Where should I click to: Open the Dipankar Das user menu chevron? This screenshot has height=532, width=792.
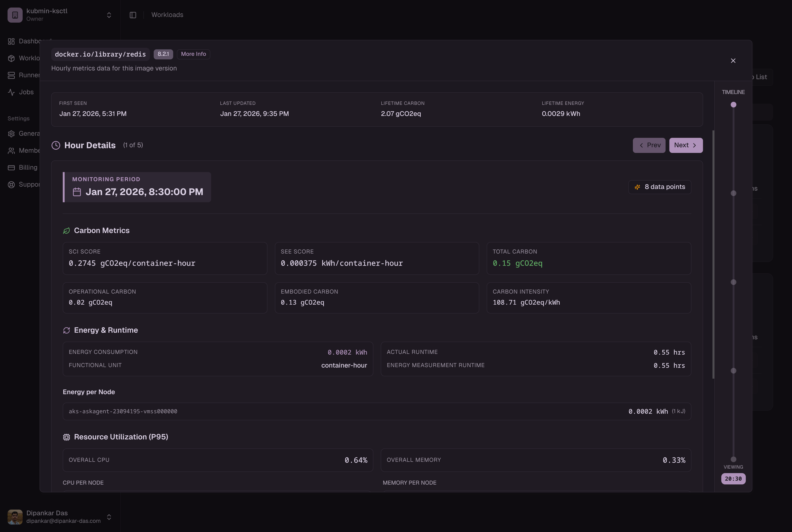point(109,517)
